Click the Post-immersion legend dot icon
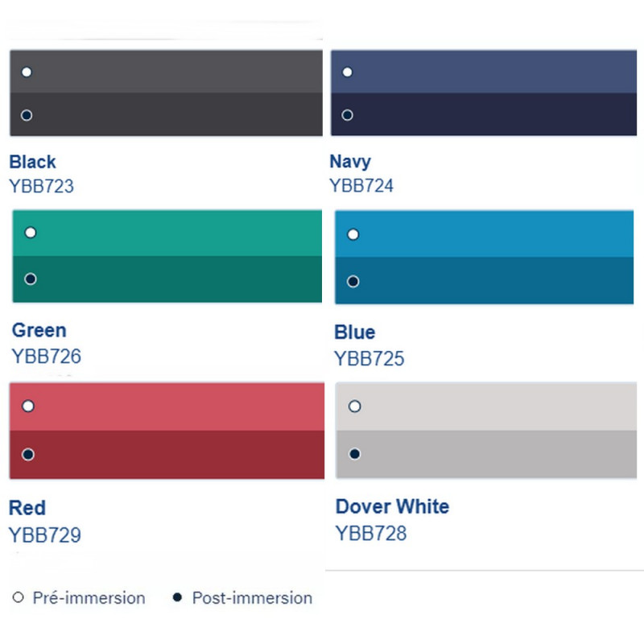This screenshot has height=644, width=644. (177, 598)
